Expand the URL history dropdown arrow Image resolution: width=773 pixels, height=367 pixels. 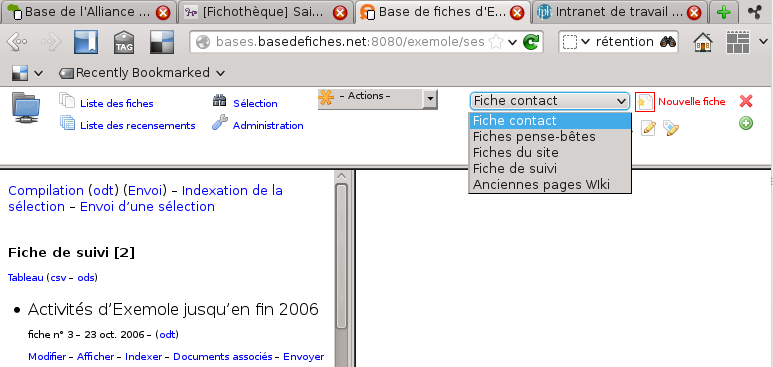tap(512, 42)
